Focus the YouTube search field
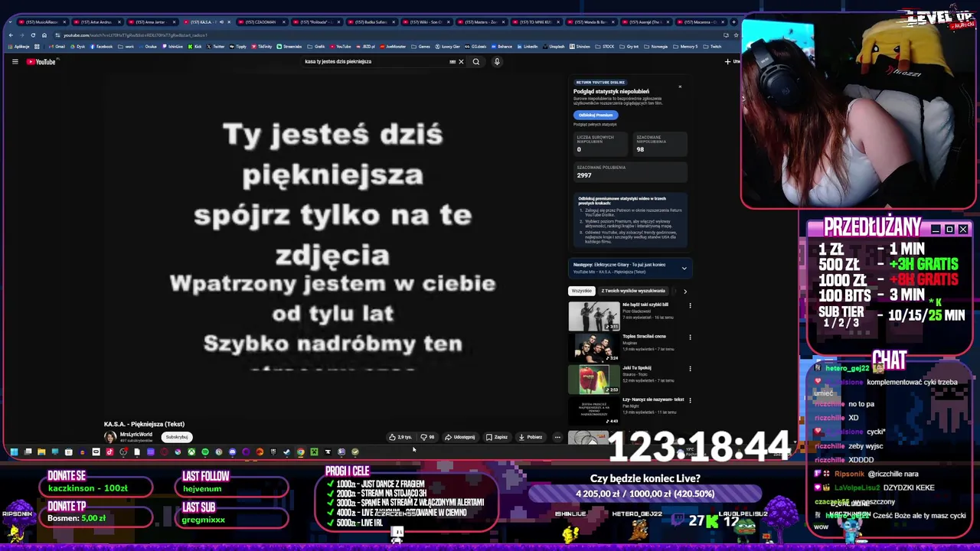This screenshot has width=980, height=551. [x=375, y=61]
